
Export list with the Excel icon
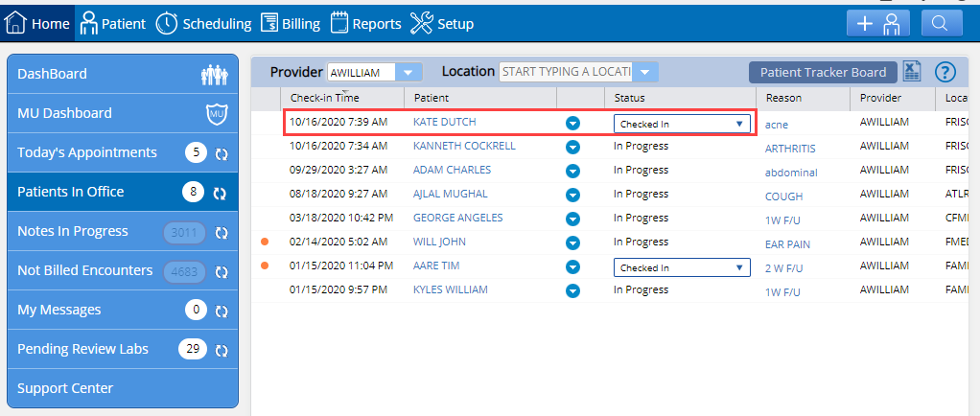tap(913, 72)
